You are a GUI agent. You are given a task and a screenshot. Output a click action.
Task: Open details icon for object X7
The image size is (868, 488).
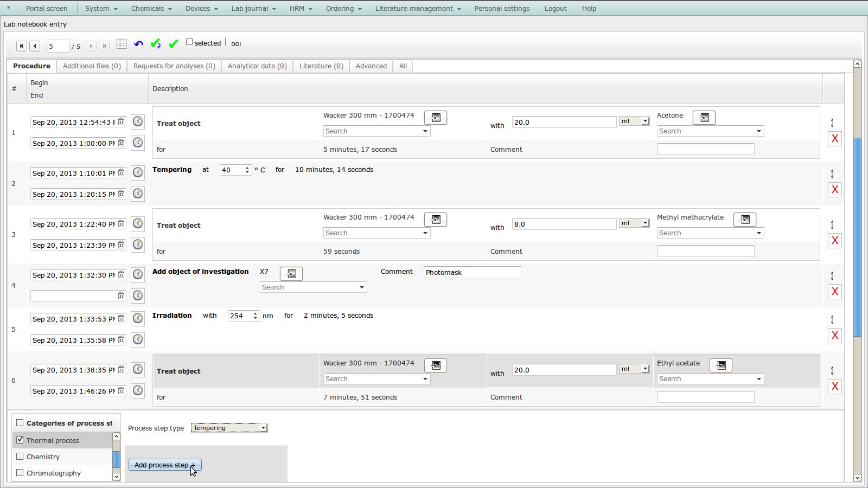tap(291, 274)
